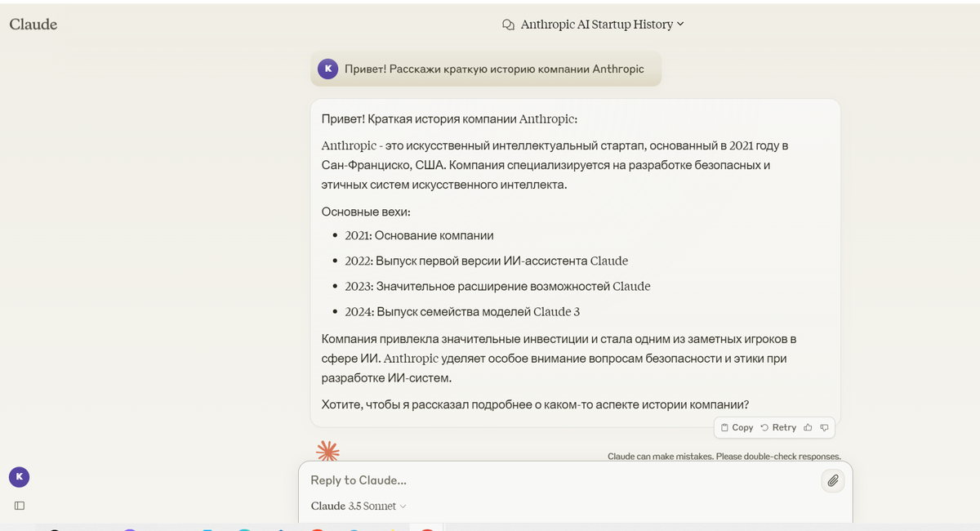The image size is (980, 531).
Task: Click the purple K avatar in sidebar
Action: [x=19, y=477]
